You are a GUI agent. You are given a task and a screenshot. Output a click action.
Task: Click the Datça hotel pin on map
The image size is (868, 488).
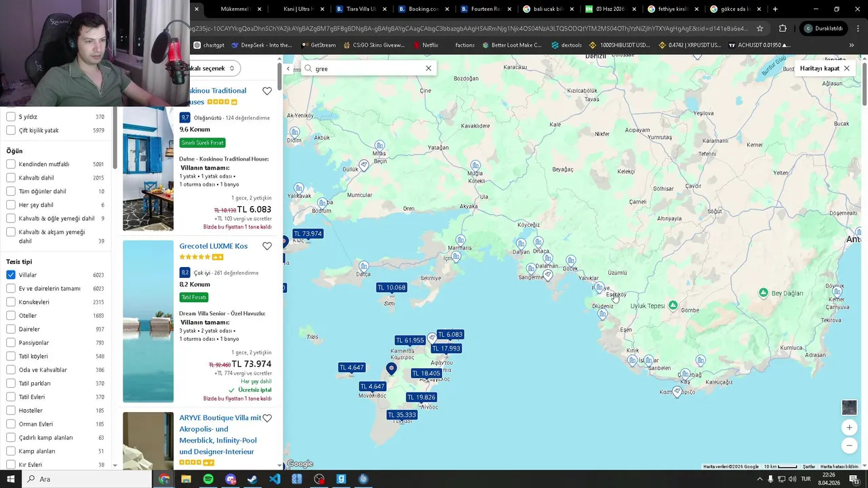click(x=363, y=267)
